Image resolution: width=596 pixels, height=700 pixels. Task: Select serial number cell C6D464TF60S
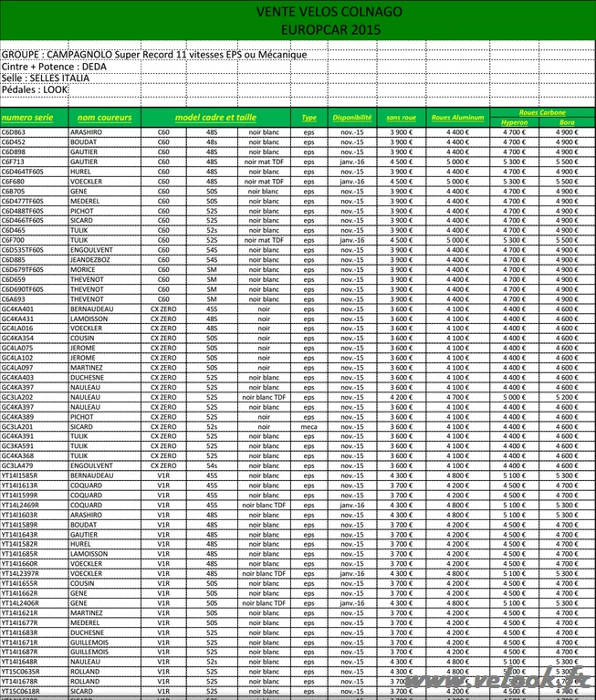[x=22, y=172]
